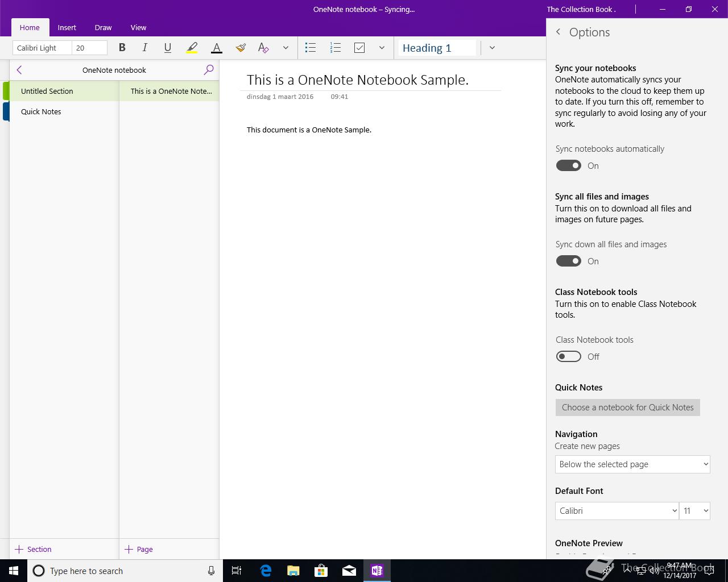This screenshot has height=582, width=728.
Task: Go back from the Options pane
Action: point(559,32)
